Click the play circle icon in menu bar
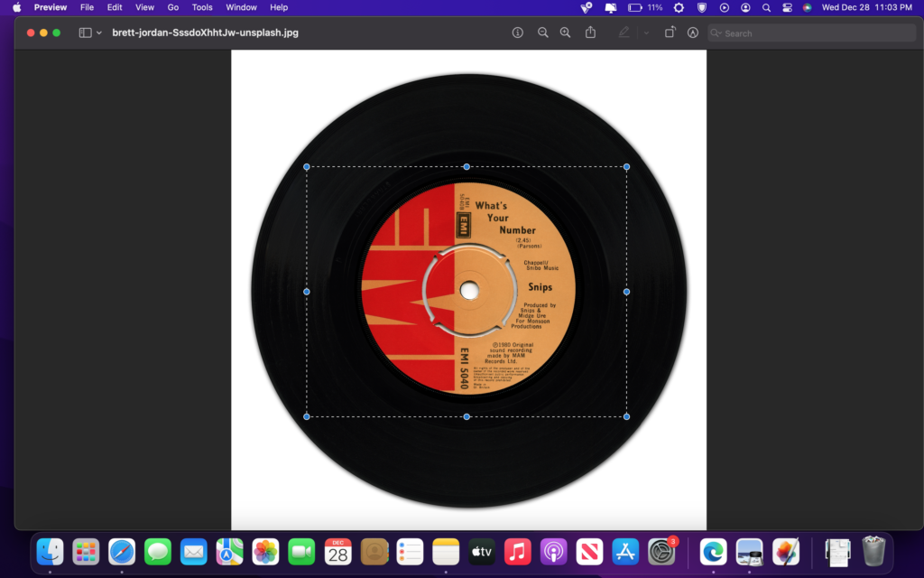924x578 pixels. [725, 7]
